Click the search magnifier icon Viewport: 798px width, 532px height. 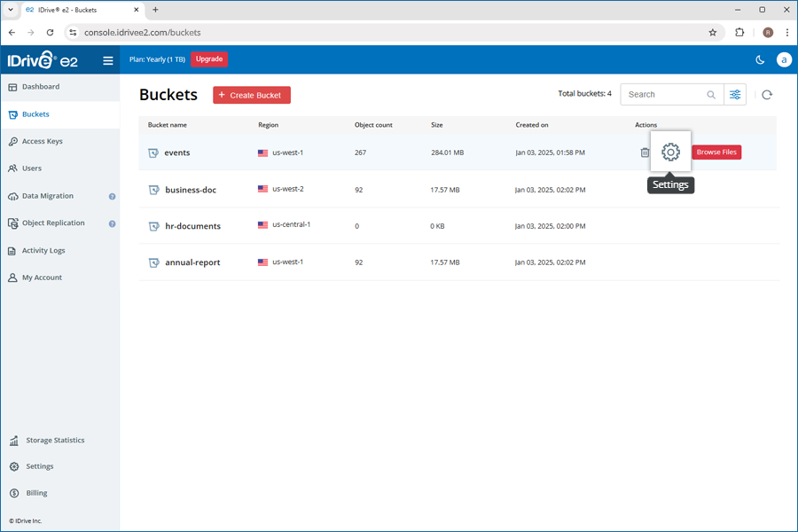711,95
